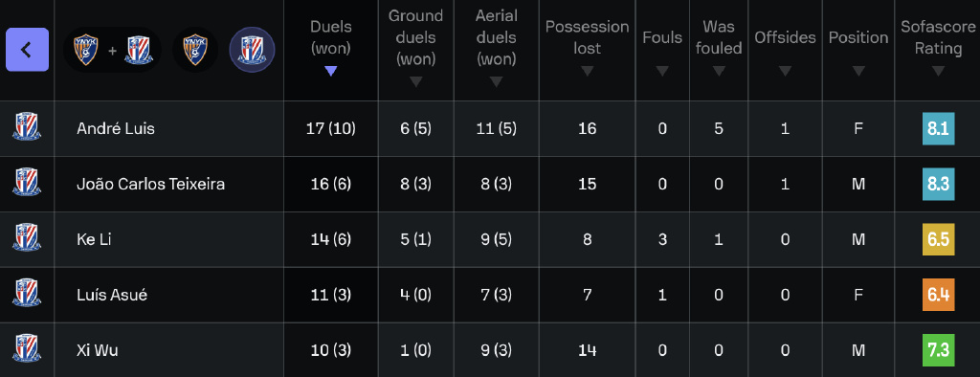Open João Carlos Teixeira player profile

pyautogui.click(x=150, y=184)
